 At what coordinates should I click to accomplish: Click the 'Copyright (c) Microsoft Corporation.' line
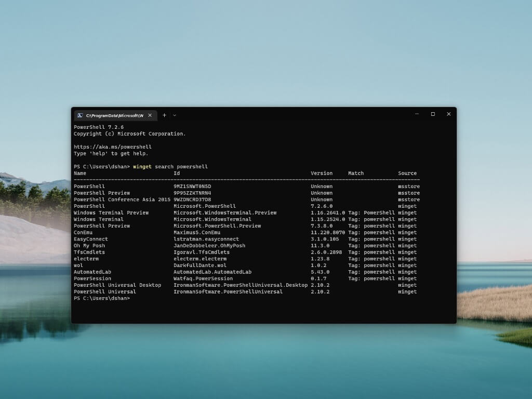(x=129, y=134)
